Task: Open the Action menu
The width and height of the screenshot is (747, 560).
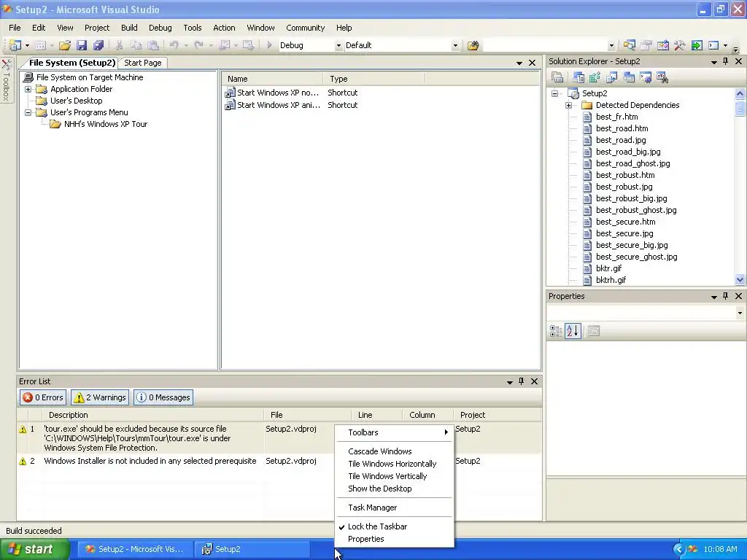Action: click(x=224, y=28)
